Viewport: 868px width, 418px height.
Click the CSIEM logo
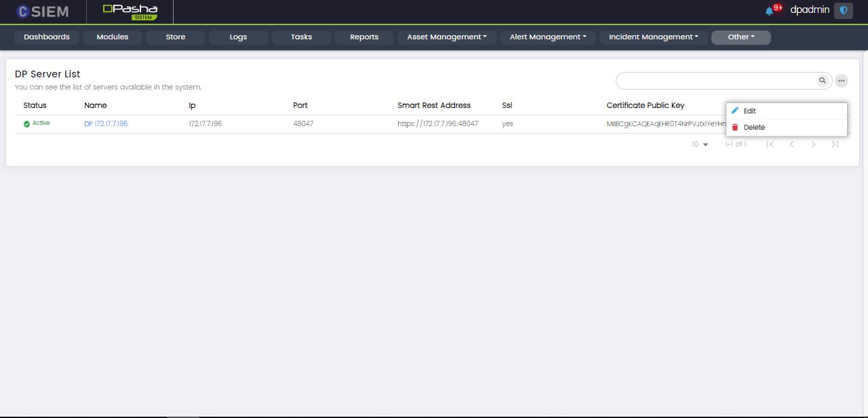(43, 12)
